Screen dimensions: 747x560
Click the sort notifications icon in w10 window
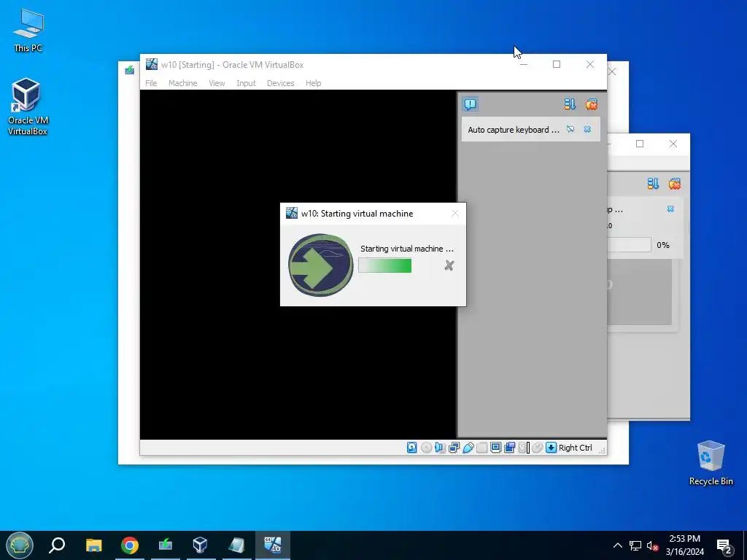coord(570,104)
